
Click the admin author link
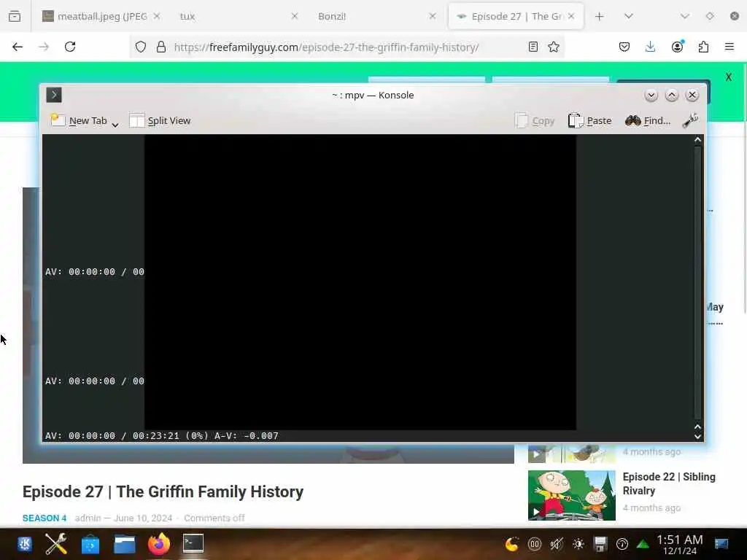coord(88,518)
